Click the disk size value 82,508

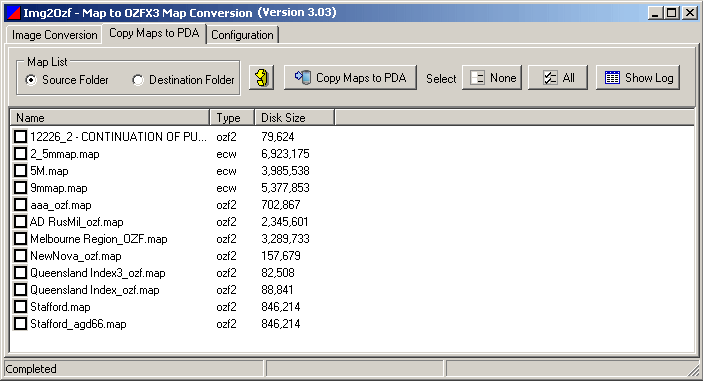(x=278, y=273)
